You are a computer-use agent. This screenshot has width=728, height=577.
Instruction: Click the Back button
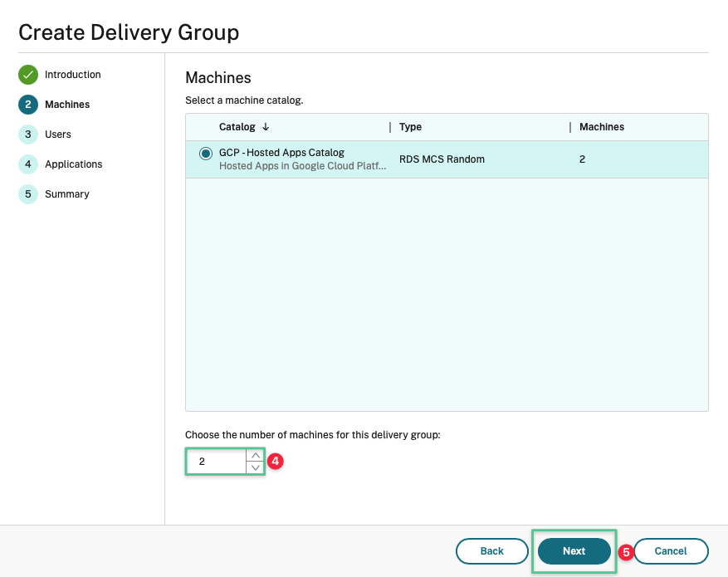pyautogui.click(x=491, y=551)
